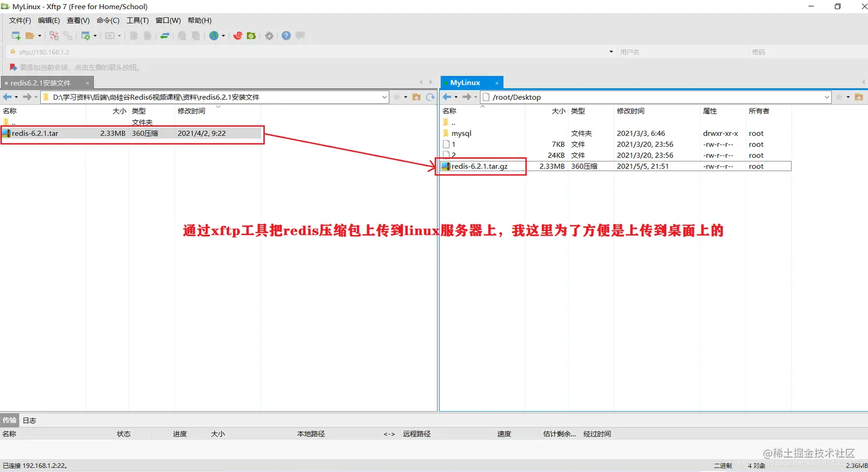
Task: Open the remote parent folder '..'
Action: click(453, 122)
